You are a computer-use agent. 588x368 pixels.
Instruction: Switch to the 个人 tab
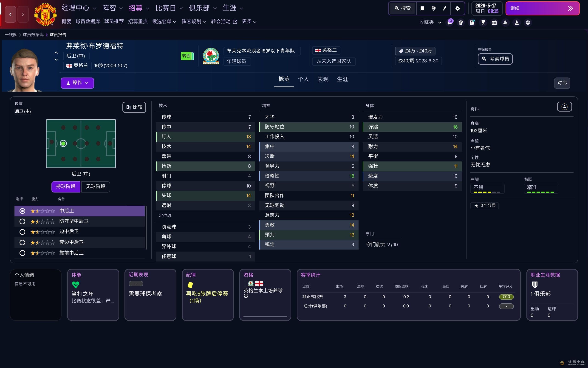(x=303, y=79)
